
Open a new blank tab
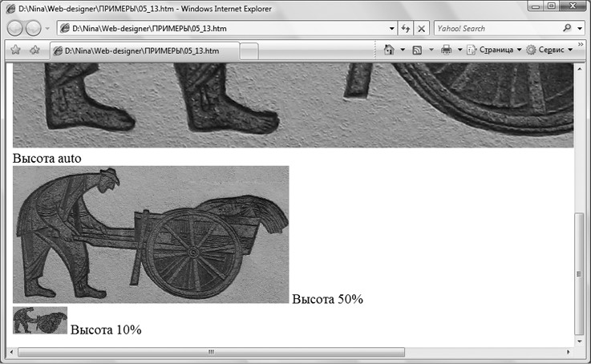(x=249, y=51)
